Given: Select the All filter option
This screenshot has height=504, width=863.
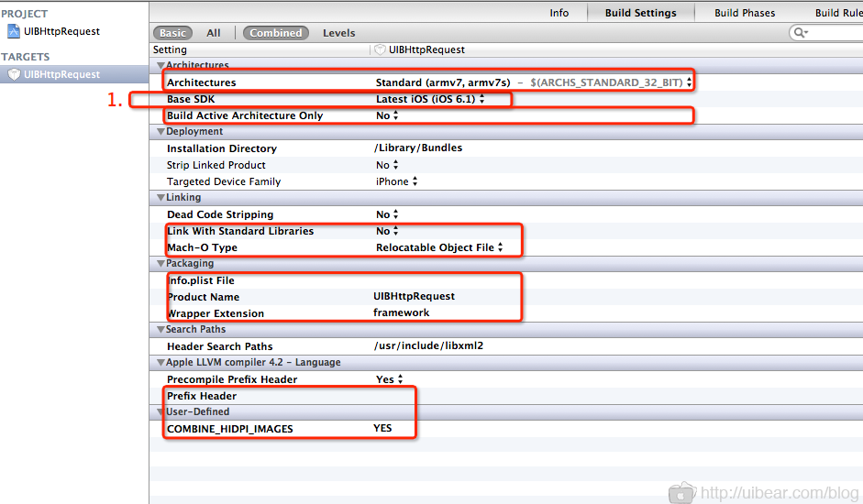Looking at the screenshot, I should 214,33.
